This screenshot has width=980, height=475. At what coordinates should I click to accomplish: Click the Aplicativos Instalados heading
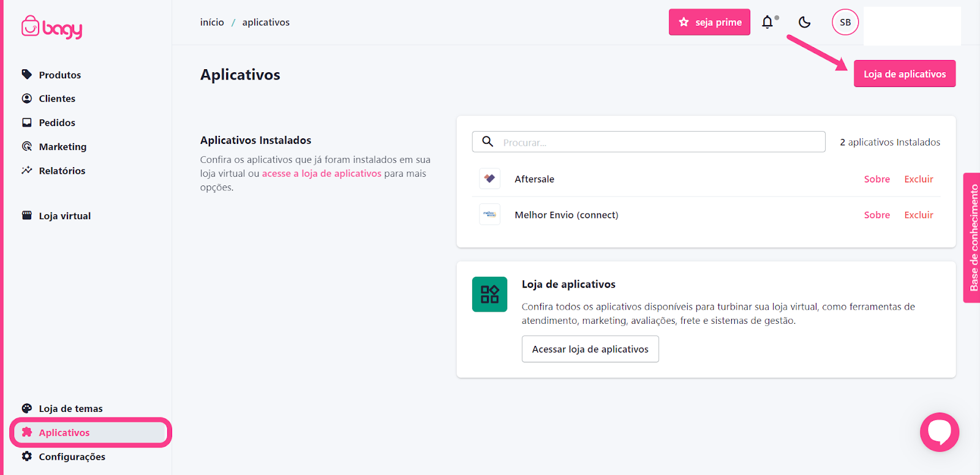click(255, 140)
